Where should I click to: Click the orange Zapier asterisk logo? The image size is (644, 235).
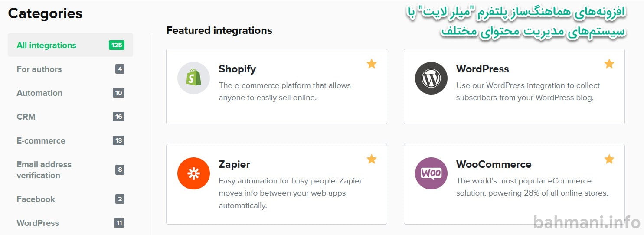(x=193, y=173)
